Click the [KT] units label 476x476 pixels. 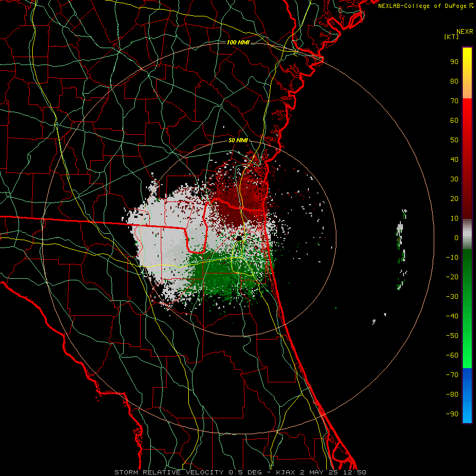coord(452,36)
